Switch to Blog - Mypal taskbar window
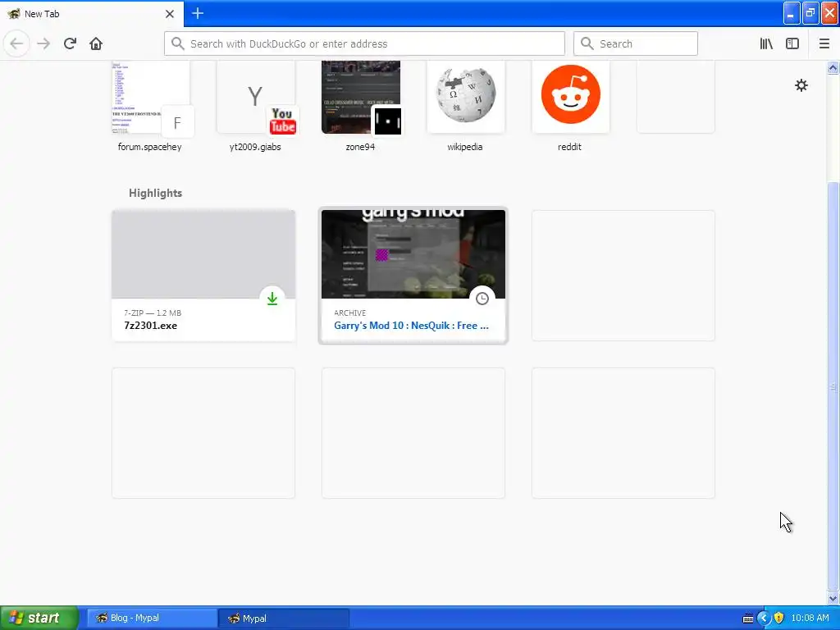Image resolution: width=840 pixels, height=630 pixels. (x=152, y=619)
